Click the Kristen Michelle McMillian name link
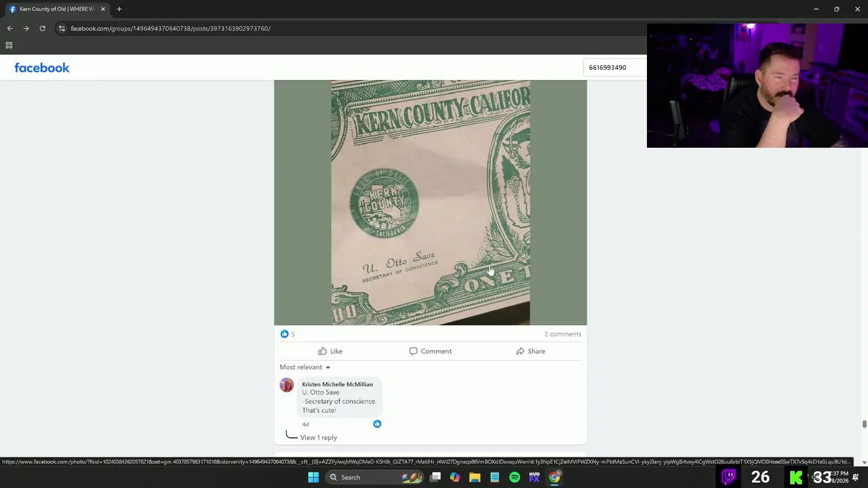 pyautogui.click(x=337, y=384)
